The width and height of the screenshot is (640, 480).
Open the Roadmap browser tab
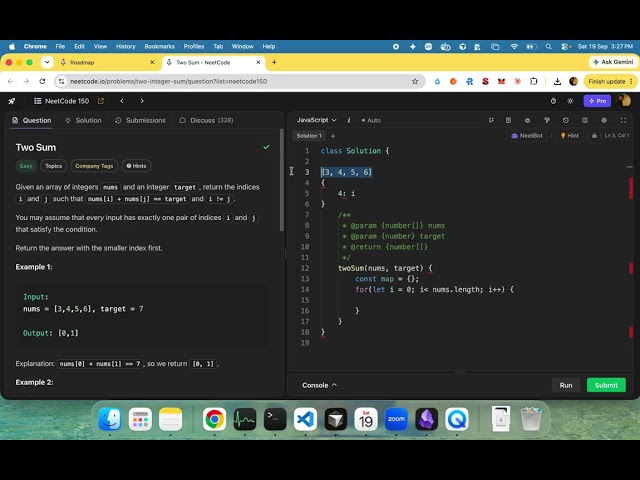tap(107, 62)
